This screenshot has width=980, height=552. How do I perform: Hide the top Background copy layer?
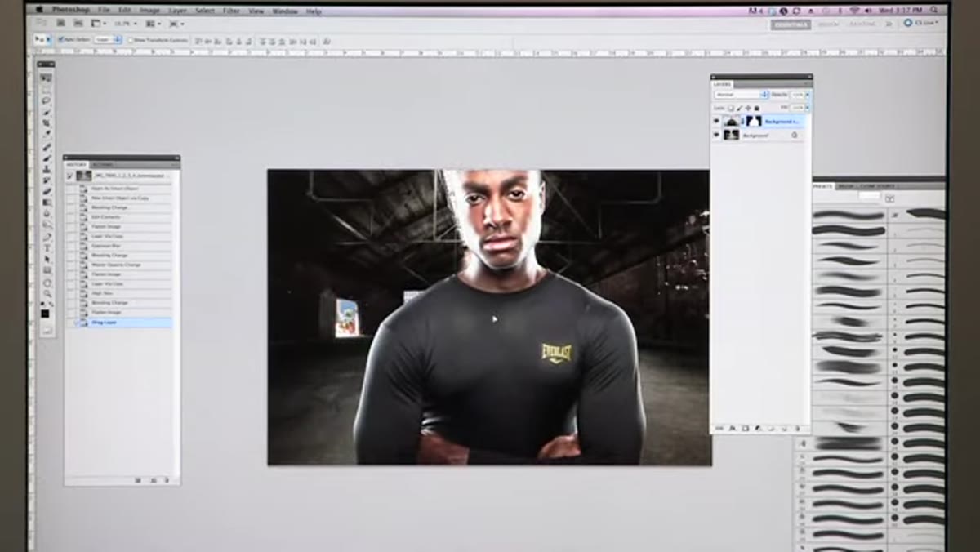click(717, 121)
